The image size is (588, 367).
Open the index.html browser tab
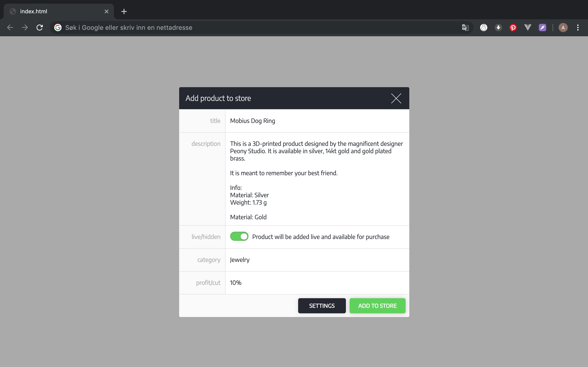[x=59, y=11]
